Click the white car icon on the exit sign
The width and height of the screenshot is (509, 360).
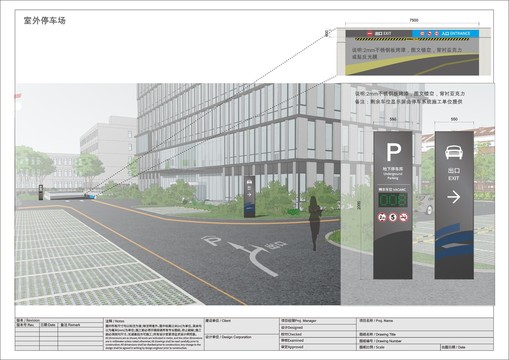pyautogui.click(x=453, y=152)
